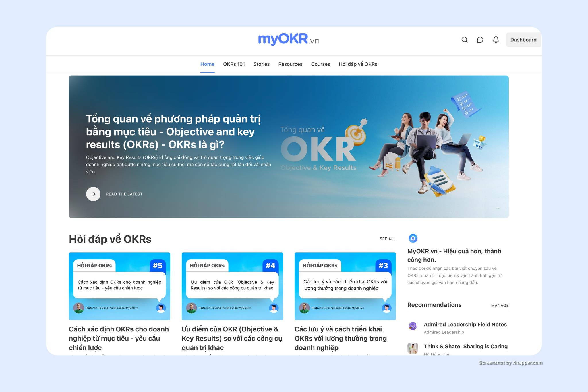Go to the OKRs 101 tab
Image resolution: width=588 pixels, height=392 pixels.
pos(234,64)
